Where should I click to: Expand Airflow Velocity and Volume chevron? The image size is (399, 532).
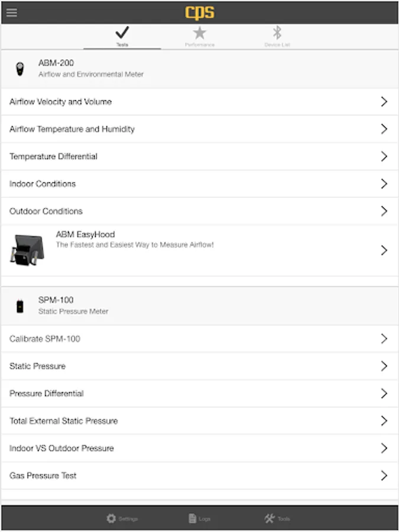click(x=384, y=102)
